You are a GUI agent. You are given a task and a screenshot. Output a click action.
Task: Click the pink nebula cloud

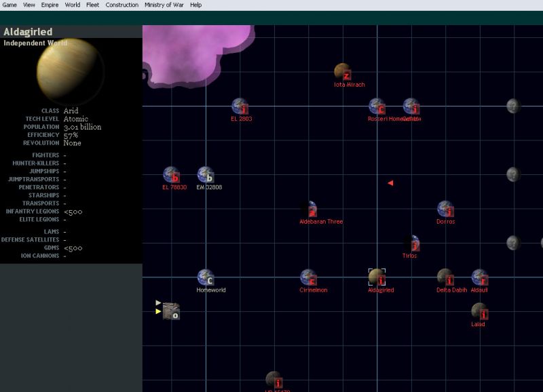[194, 52]
